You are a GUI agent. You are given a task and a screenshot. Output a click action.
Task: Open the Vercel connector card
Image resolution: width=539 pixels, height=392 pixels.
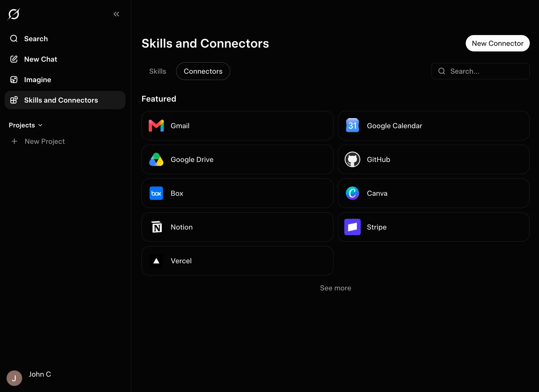coord(237,261)
